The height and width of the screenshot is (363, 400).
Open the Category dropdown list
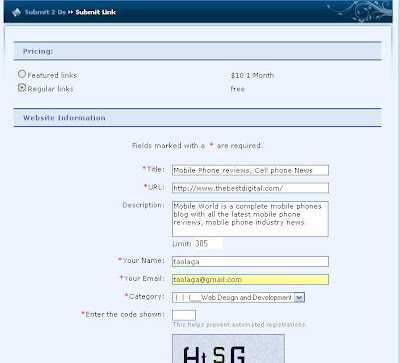point(238,297)
